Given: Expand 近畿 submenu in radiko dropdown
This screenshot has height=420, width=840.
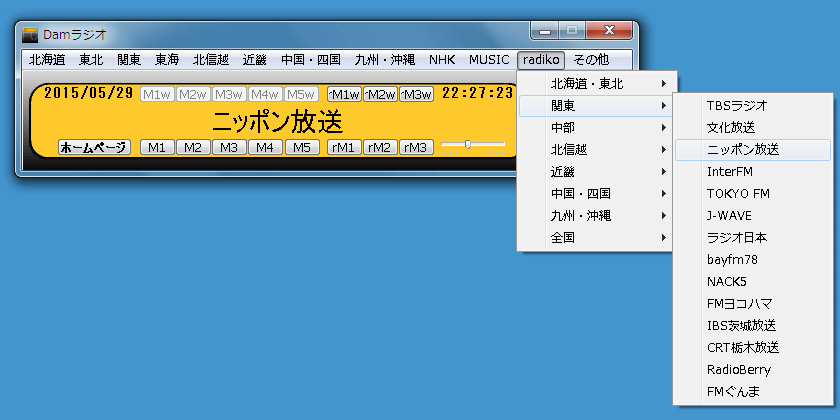Looking at the screenshot, I should [595, 171].
